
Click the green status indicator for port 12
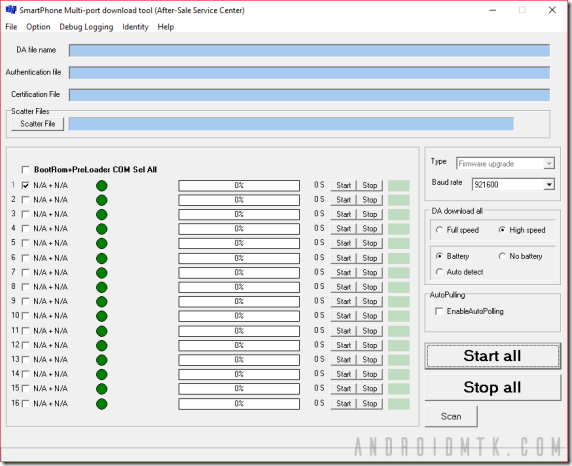tap(102, 345)
